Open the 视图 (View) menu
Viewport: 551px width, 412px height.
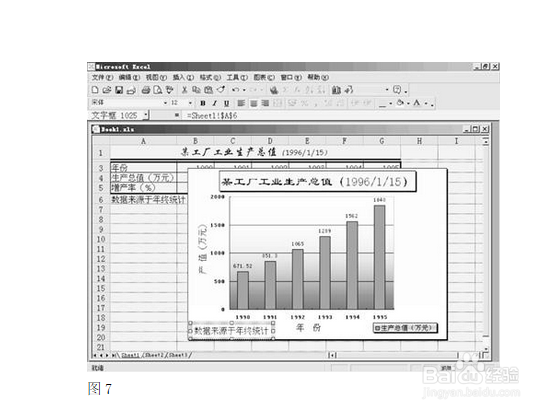(156, 77)
